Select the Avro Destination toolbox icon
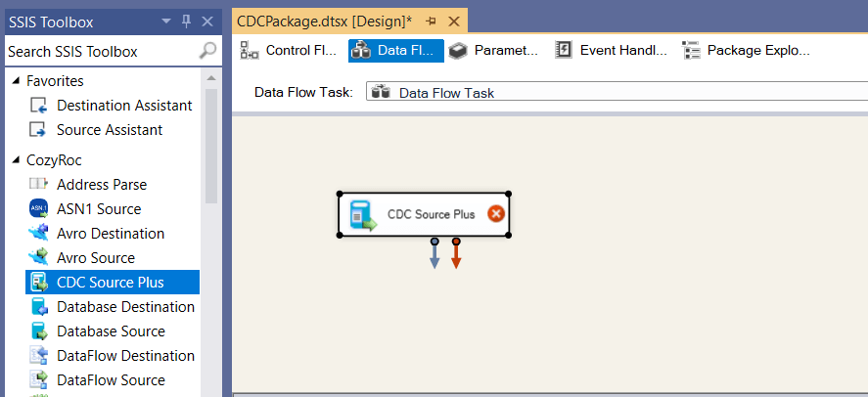This screenshot has height=397, width=868. (39, 234)
